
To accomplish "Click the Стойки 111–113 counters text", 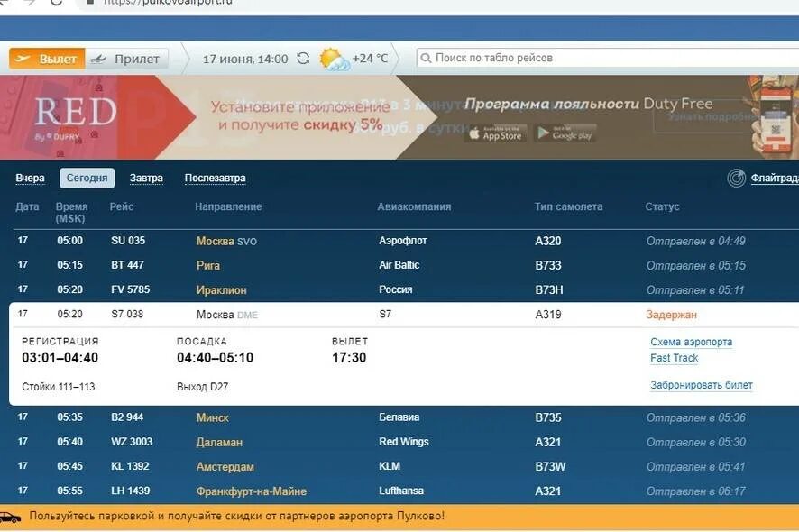I will tap(58, 388).
